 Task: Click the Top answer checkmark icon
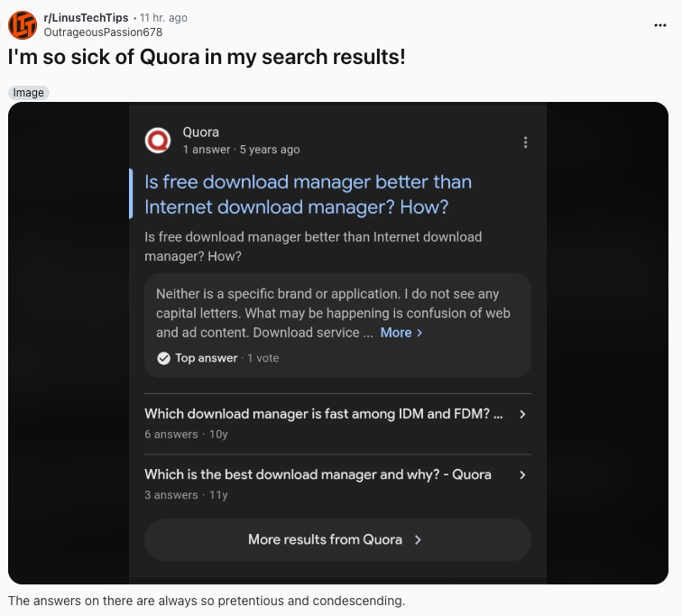[x=163, y=358]
